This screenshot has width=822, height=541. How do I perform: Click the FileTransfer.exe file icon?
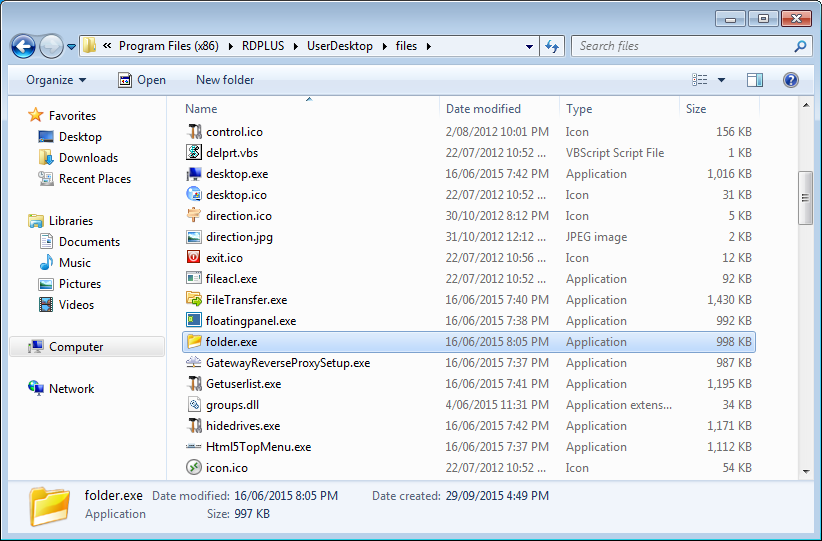click(x=194, y=300)
